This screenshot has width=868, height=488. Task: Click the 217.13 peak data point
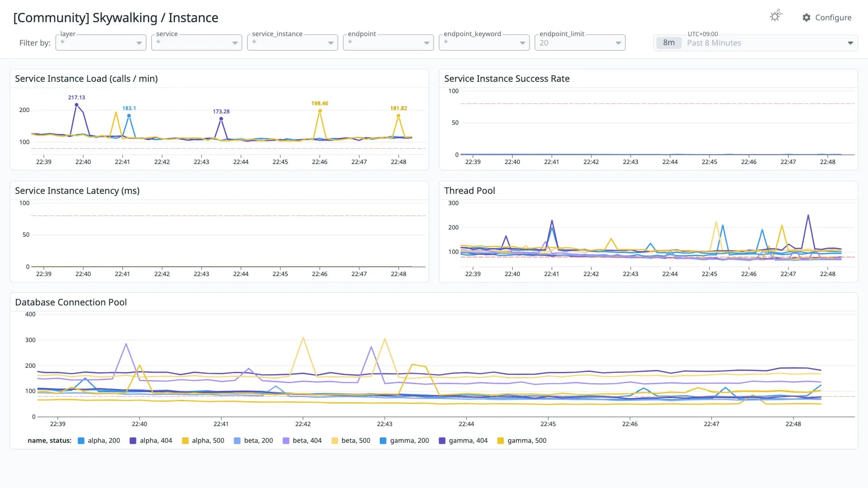[76, 105]
